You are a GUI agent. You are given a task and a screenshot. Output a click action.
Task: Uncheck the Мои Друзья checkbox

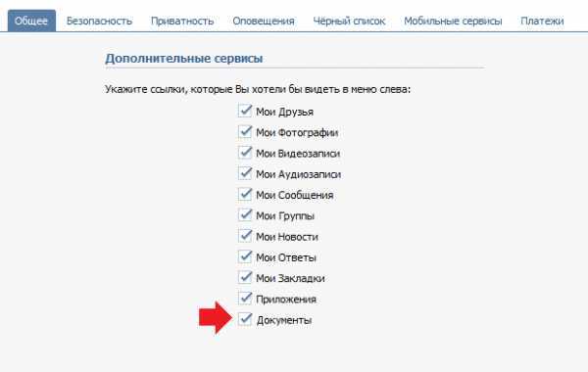coord(245,112)
